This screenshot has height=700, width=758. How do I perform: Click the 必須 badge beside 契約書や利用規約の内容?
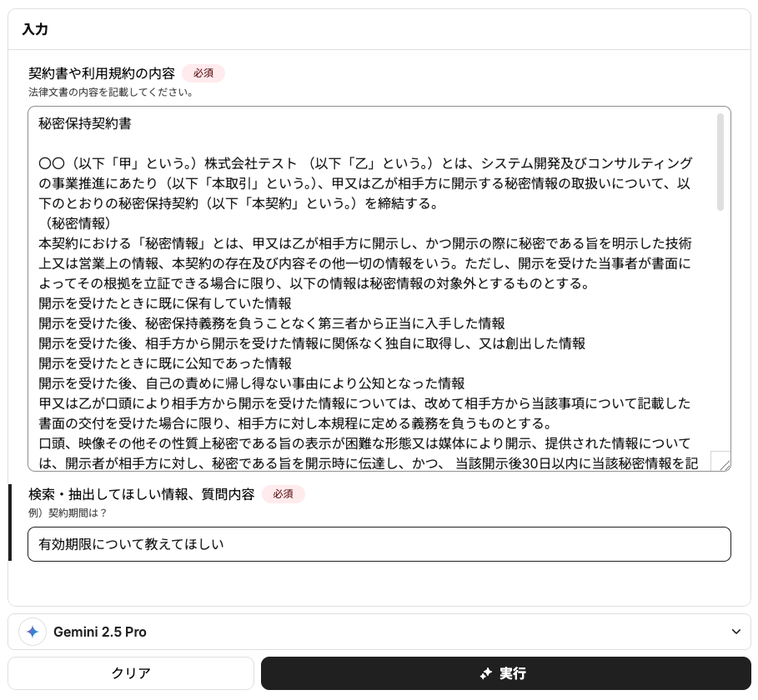[x=203, y=73]
